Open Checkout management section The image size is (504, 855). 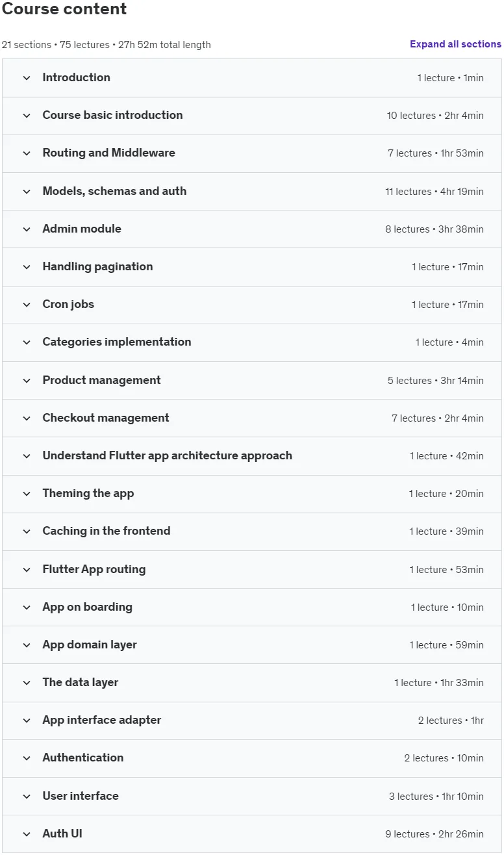point(252,418)
